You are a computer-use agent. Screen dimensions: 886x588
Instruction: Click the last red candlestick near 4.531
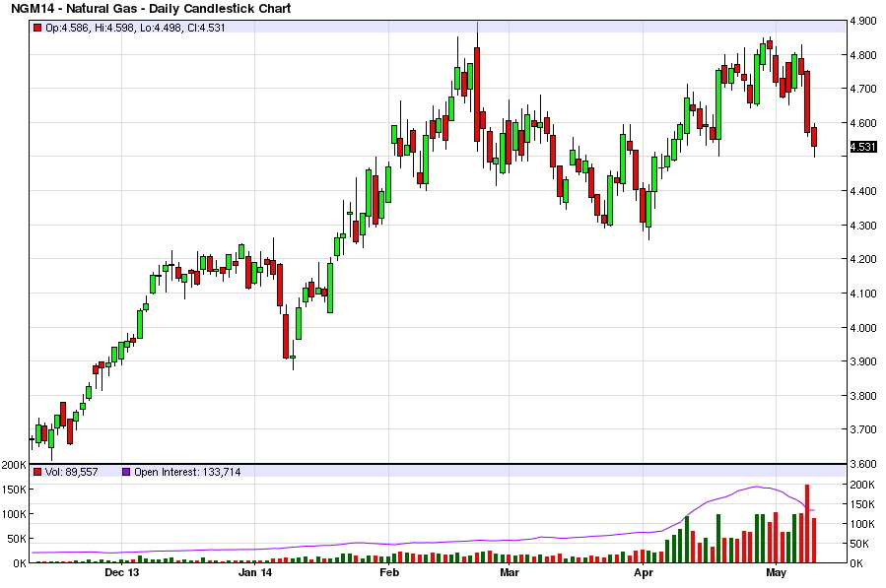click(814, 137)
